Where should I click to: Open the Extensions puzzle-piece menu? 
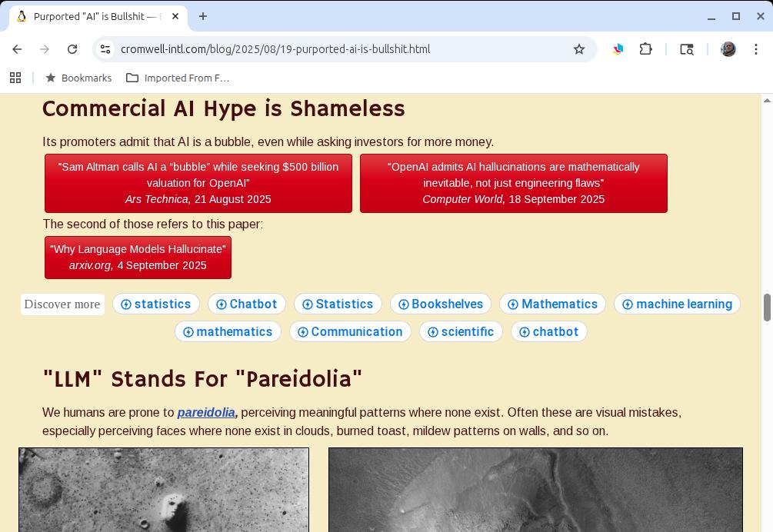pos(646,49)
